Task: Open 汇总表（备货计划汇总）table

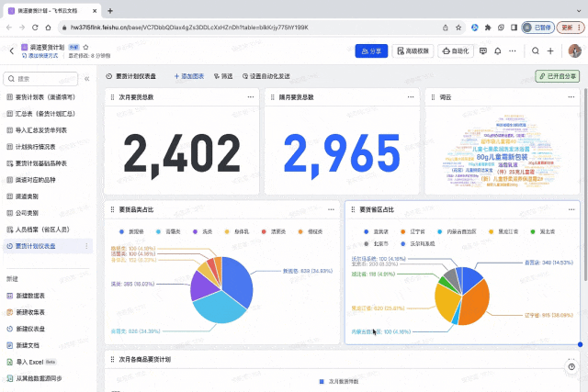Action: pyautogui.click(x=45, y=114)
